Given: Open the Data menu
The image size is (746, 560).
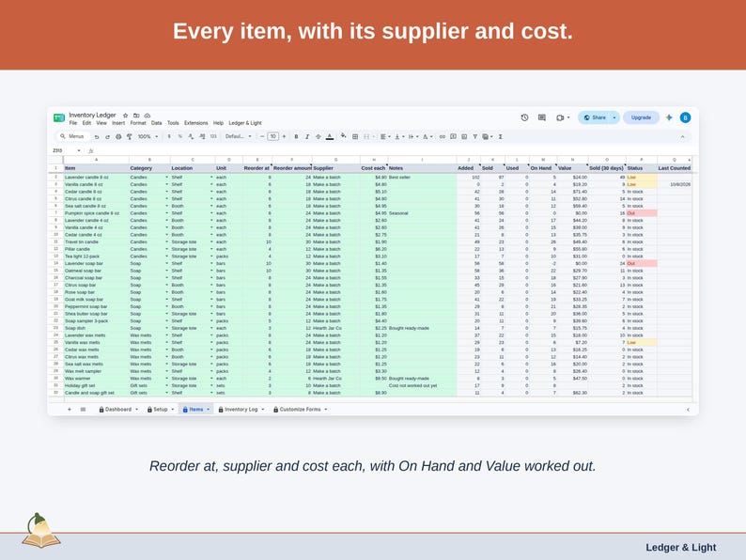Looking at the screenshot, I should pyautogui.click(x=157, y=123).
